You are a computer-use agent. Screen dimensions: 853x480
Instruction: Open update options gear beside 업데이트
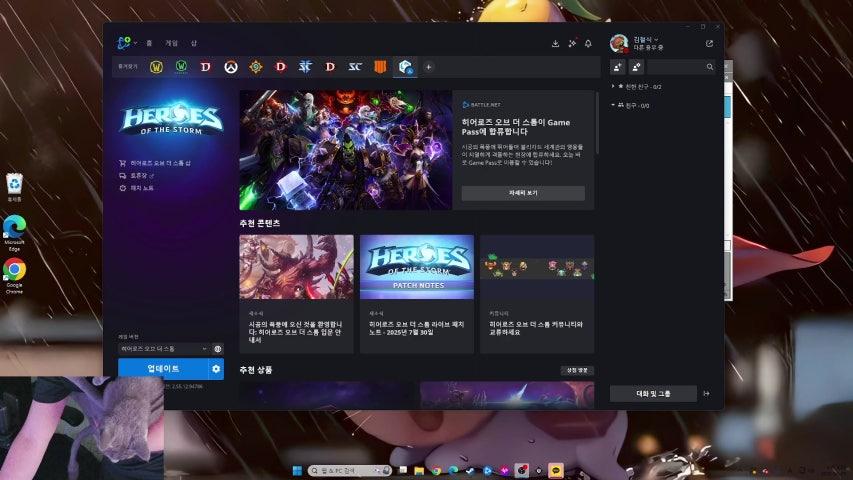point(216,369)
